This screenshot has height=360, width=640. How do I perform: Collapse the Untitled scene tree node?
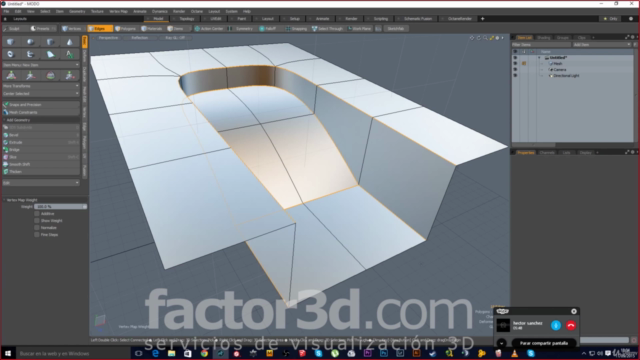(x=540, y=58)
